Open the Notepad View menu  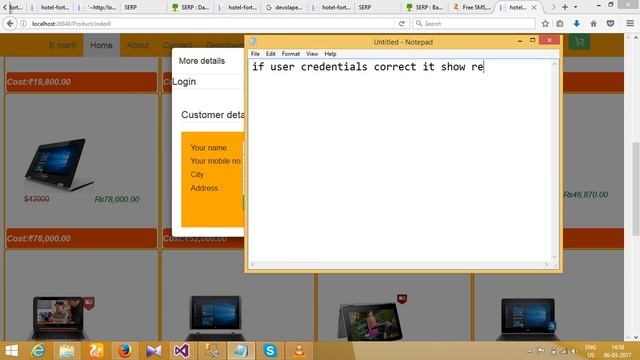312,54
